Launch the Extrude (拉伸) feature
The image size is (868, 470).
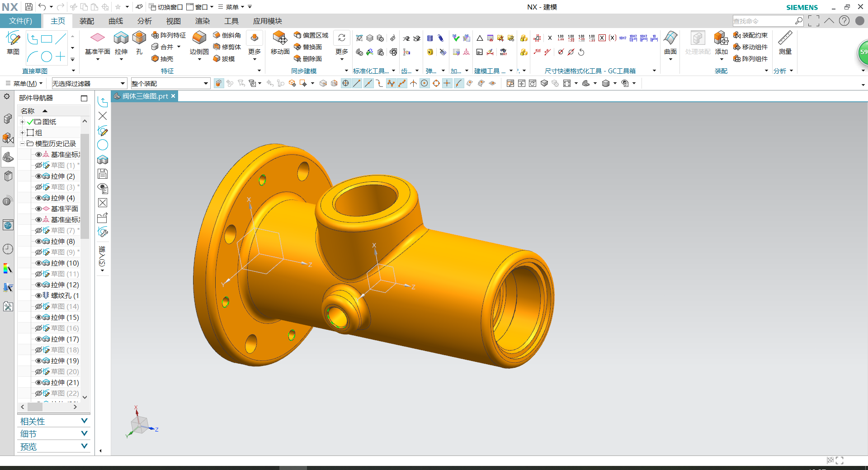pyautogui.click(x=121, y=43)
